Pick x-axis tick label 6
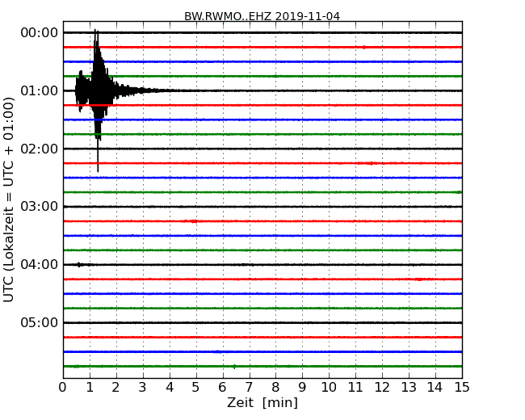 click(223, 388)
